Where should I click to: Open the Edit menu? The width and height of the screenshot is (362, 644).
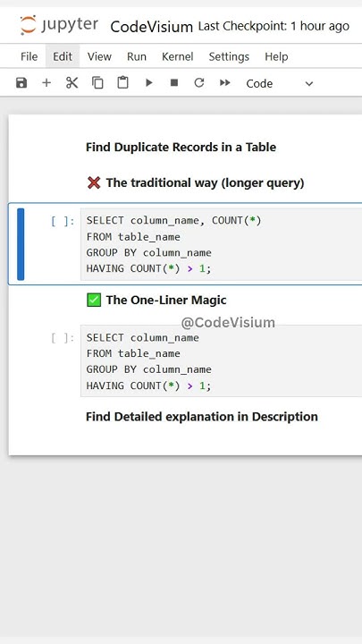tap(63, 56)
